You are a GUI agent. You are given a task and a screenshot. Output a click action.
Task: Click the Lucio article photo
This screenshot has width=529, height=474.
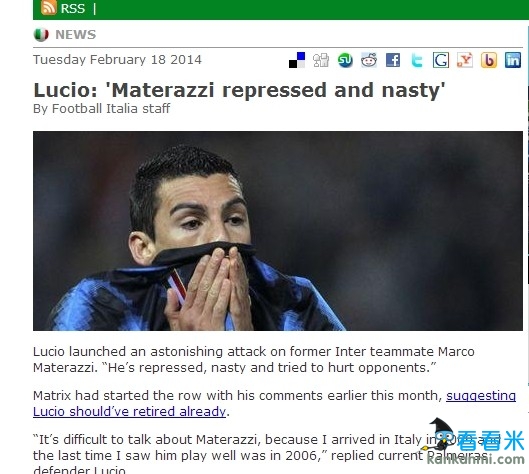pyautogui.click(x=278, y=231)
